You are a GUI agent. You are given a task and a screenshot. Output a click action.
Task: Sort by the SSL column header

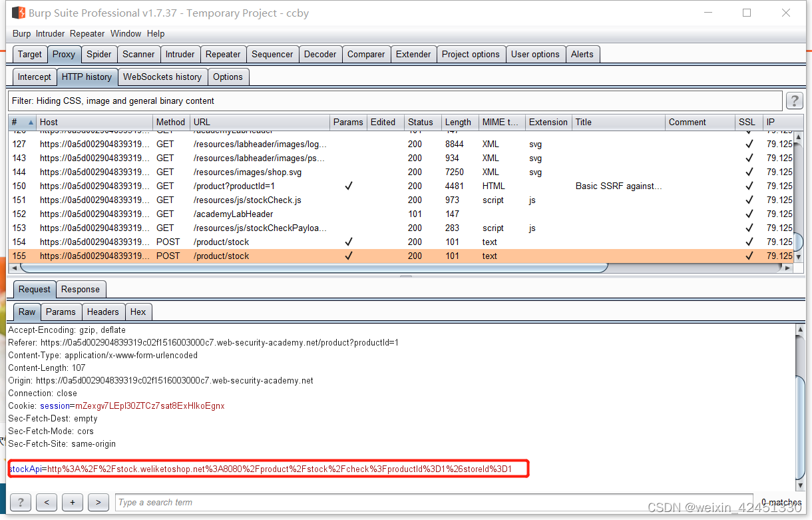point(749,122)
